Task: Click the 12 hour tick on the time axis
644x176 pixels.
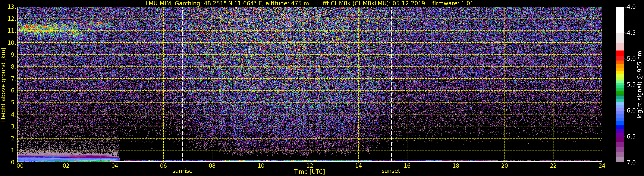Action: 310,166
